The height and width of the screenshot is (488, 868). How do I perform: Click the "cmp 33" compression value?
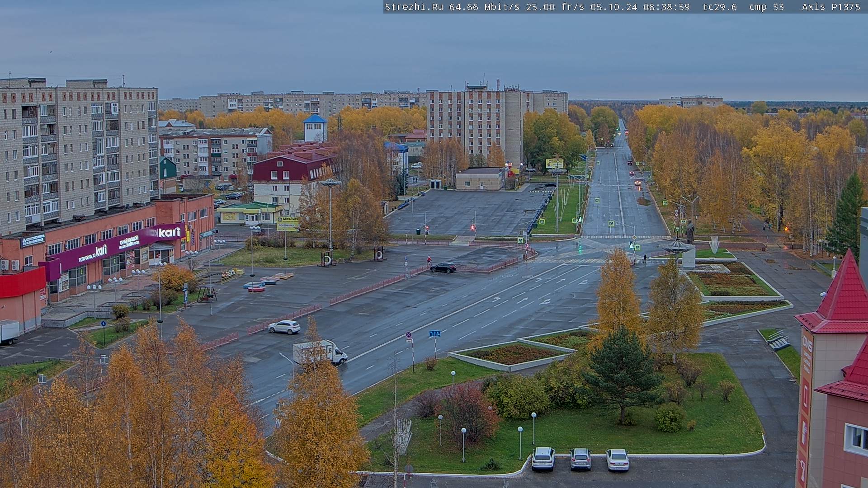(767, 7)
